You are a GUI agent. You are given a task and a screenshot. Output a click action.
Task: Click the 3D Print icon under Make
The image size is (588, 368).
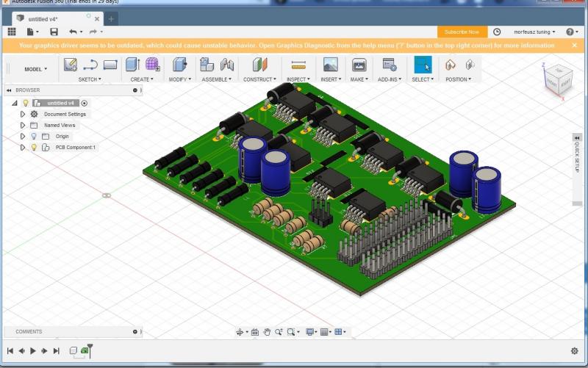point(359,65)
